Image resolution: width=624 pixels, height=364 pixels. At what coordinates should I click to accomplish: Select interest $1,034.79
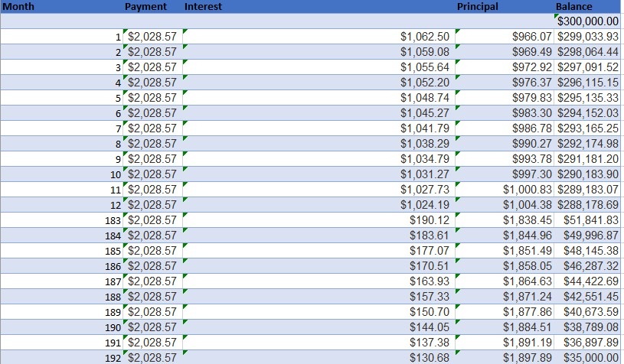point(319,159)
